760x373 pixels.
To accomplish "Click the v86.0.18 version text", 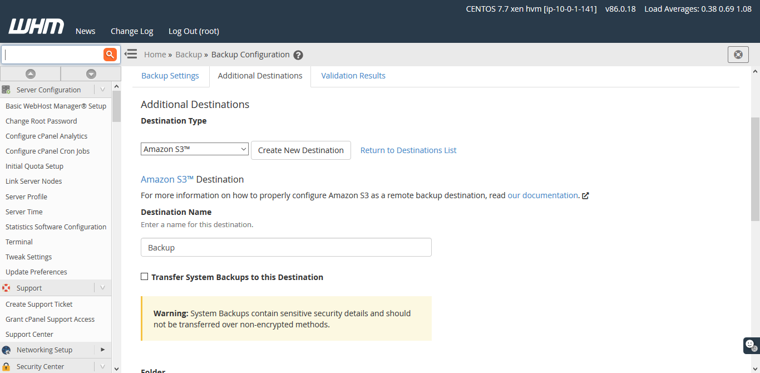I will click(x=620, y=9).
